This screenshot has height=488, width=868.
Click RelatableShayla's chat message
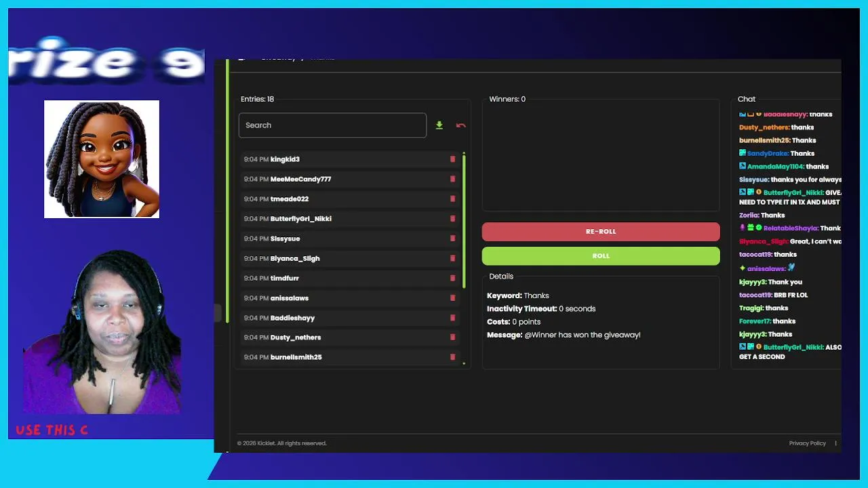tap(790, 228)
